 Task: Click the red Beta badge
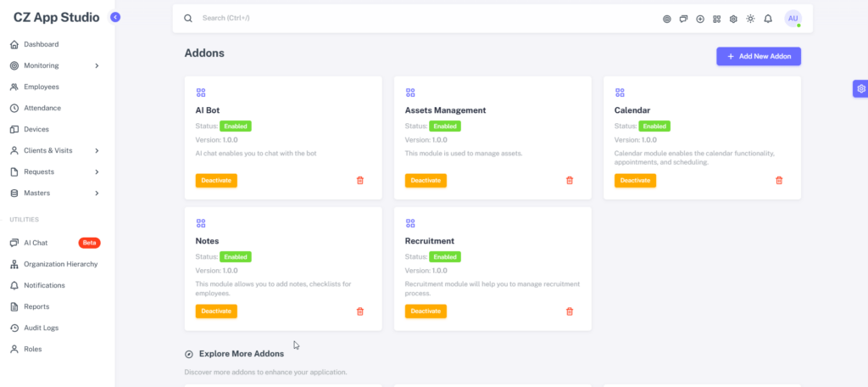[x=90, y=243]
